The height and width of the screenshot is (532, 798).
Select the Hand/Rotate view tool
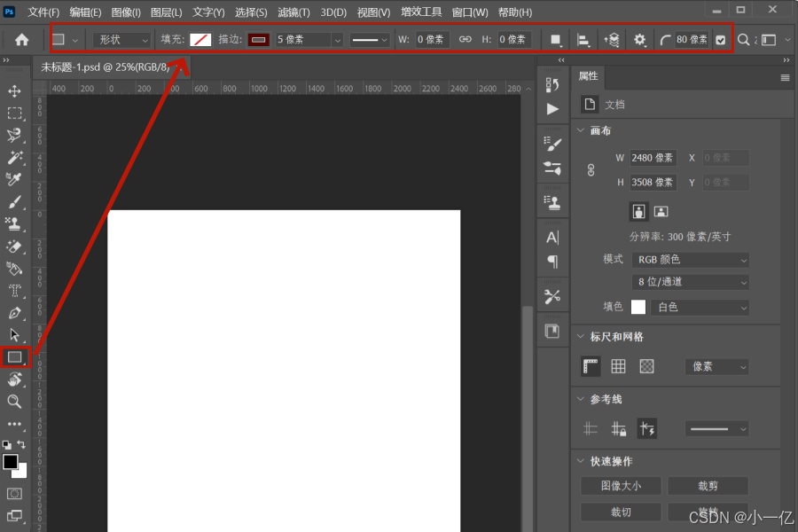pyautogui.click(x=14, y=379)
